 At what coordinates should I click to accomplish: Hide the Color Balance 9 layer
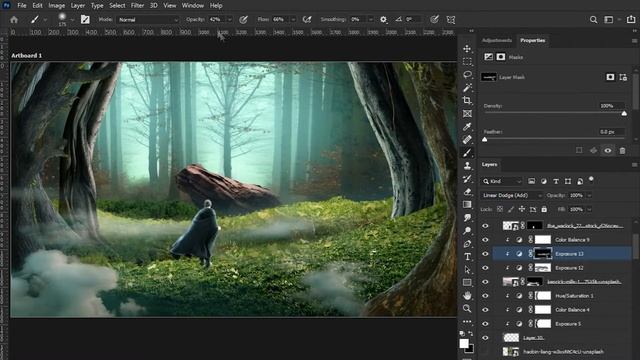point(485,240)
